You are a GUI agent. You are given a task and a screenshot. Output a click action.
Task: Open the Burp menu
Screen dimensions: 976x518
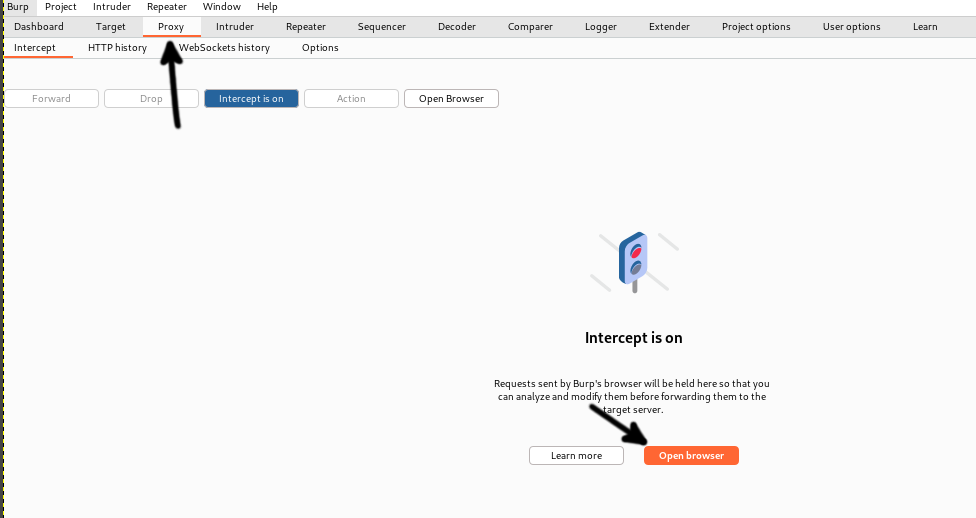pos(17,7)
